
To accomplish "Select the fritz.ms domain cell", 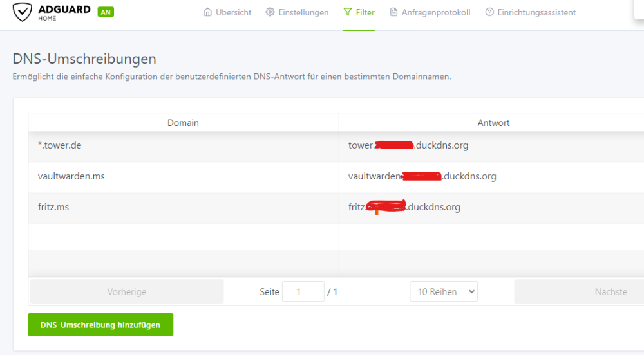I will click(183, 207).
